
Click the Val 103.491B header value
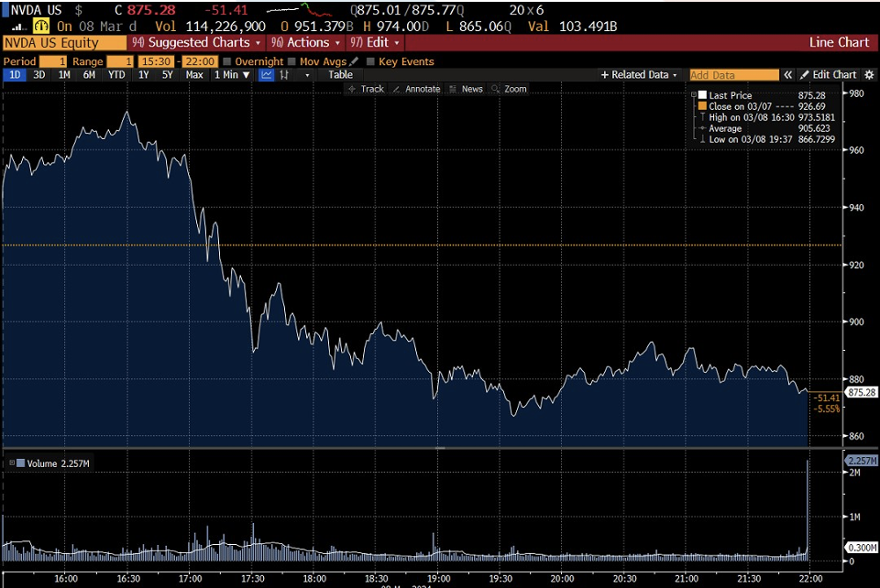tap(572, 27)
